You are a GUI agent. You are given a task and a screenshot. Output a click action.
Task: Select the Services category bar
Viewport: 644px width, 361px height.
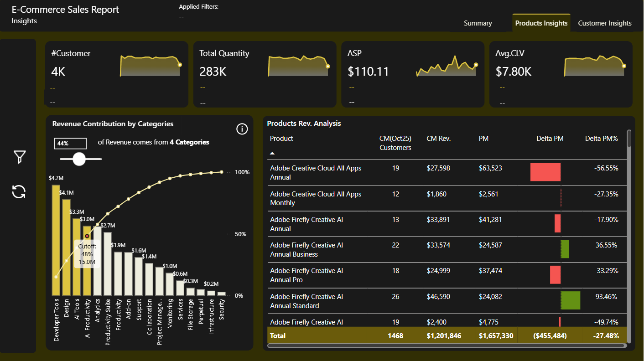tap(180, 288)
